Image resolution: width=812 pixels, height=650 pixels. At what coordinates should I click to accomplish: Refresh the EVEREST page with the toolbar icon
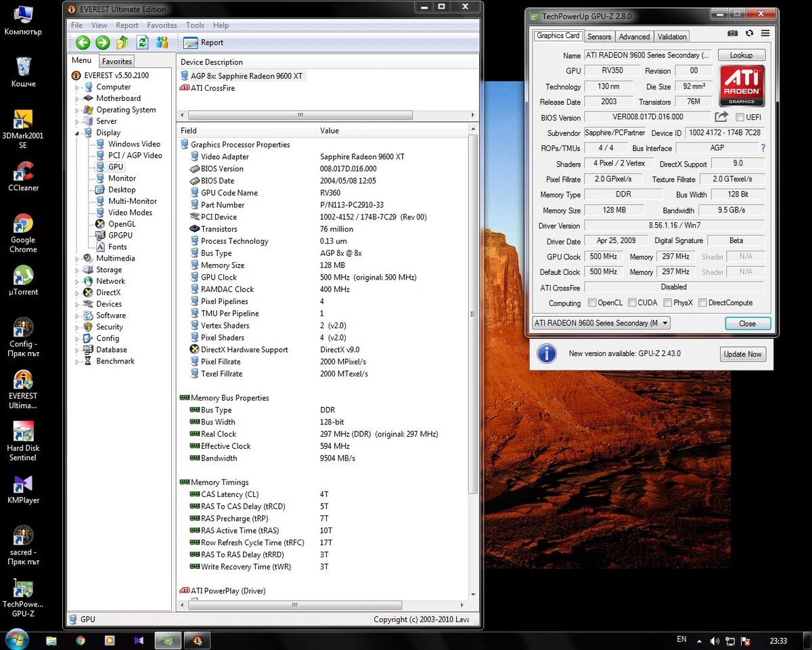142,43
